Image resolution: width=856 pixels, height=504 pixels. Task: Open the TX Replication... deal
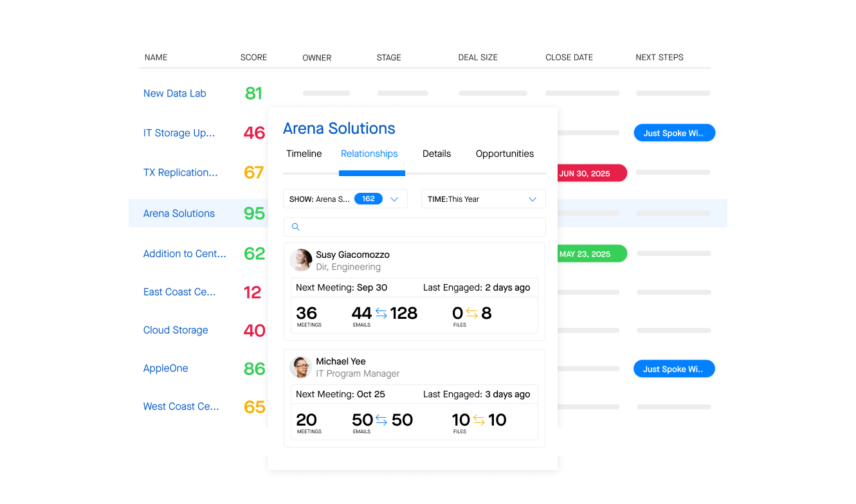coord(181,172)
